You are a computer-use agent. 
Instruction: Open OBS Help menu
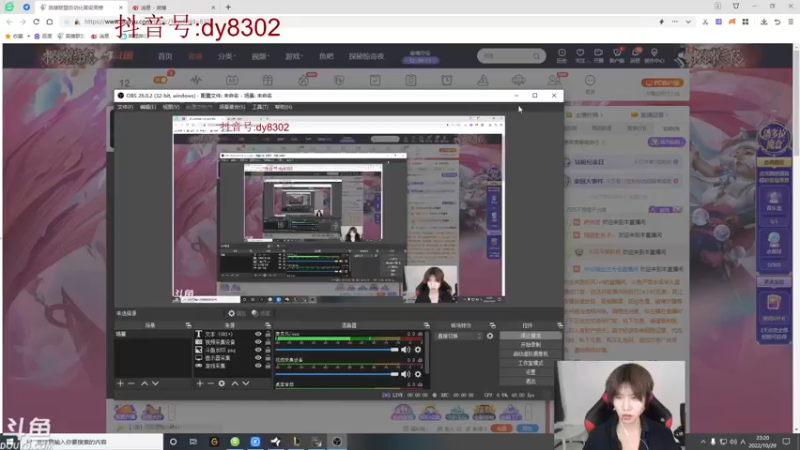283,107
